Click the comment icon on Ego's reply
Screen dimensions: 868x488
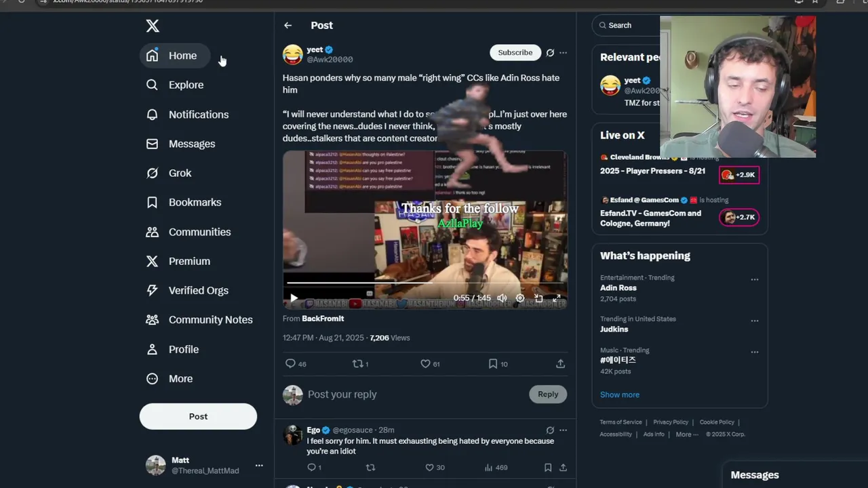click(311, 467)
